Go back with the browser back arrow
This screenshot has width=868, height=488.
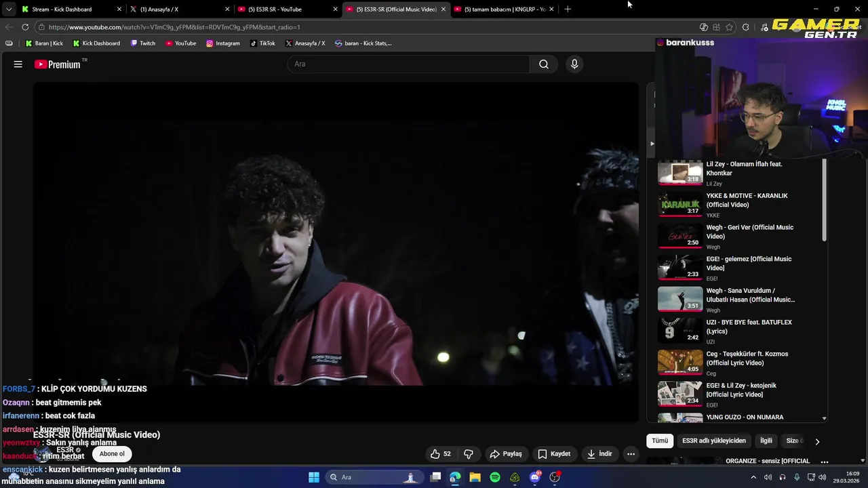click(x=9, y=27)
